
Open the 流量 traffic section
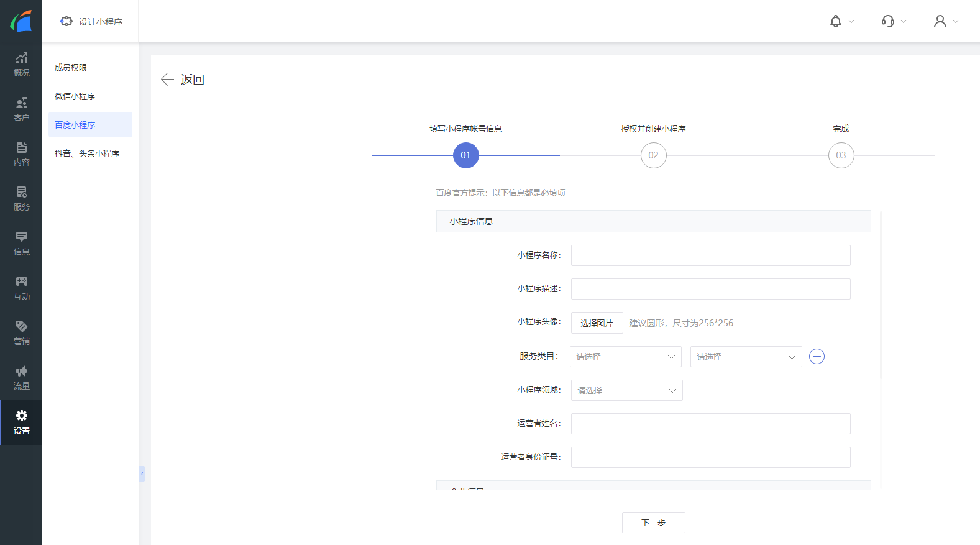click(x=21, y=378)
